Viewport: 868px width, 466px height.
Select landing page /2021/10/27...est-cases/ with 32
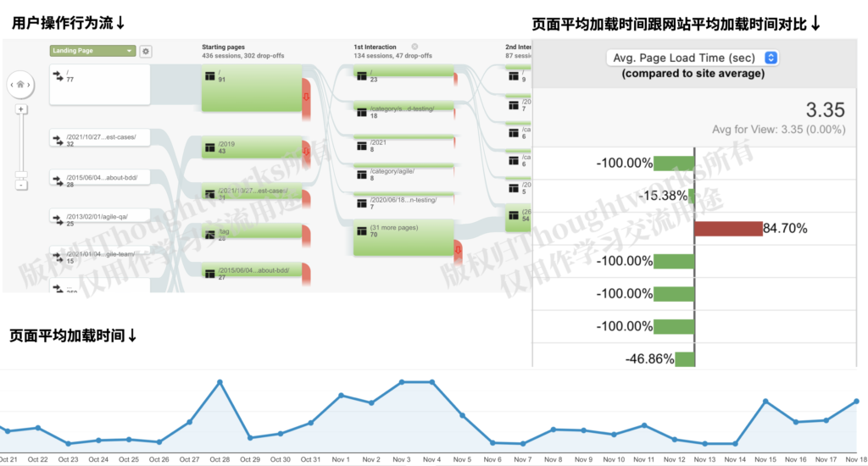click(x=100, y=138)
